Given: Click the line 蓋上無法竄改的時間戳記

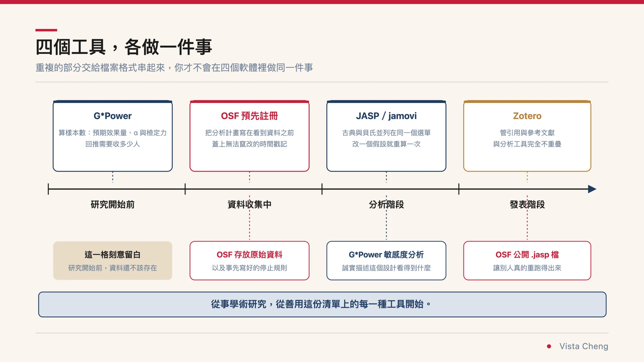Looking at the screenshot, I should 249,144.
